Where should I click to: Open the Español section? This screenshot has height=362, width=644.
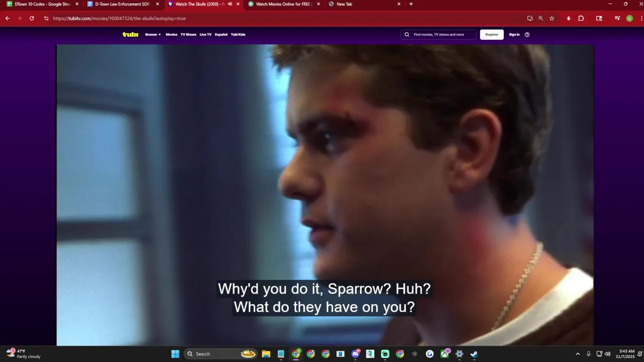221,35
